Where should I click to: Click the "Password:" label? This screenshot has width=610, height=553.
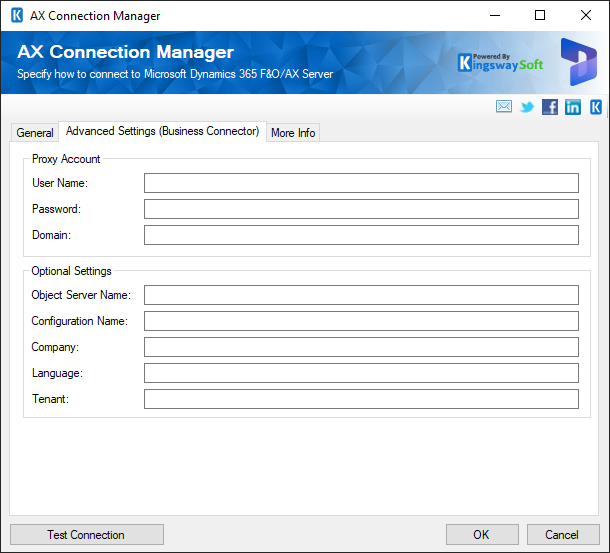point(56,209)
